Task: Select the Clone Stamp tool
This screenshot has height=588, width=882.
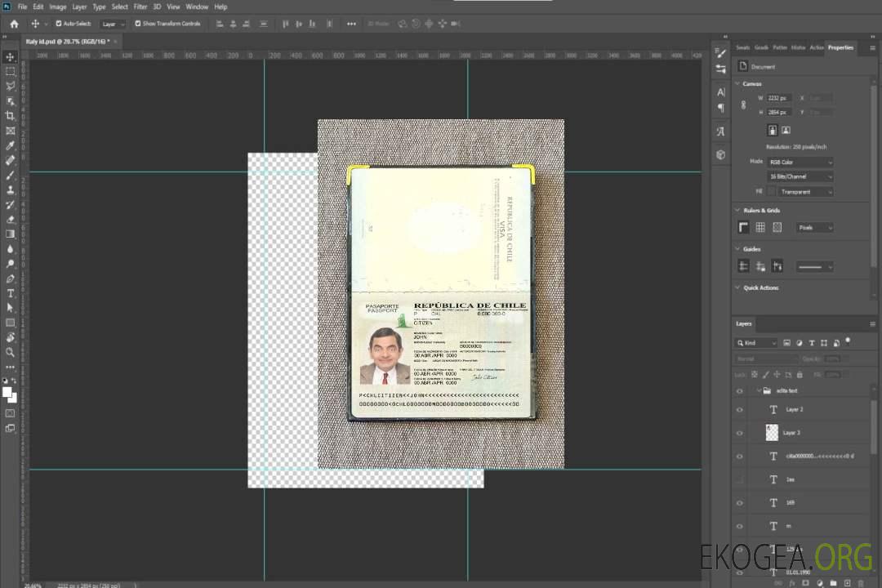Action: [10, 189]
